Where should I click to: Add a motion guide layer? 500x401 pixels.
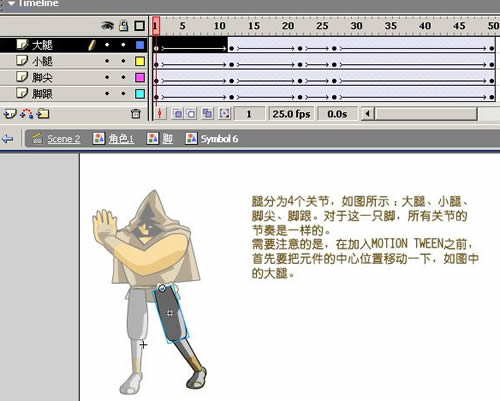(26, 114)
